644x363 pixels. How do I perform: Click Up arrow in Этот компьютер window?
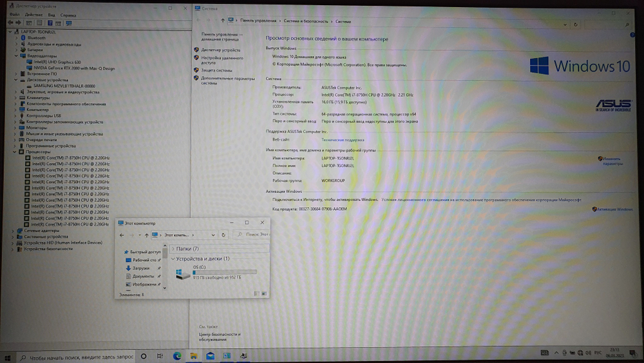(x=146, y=235)
